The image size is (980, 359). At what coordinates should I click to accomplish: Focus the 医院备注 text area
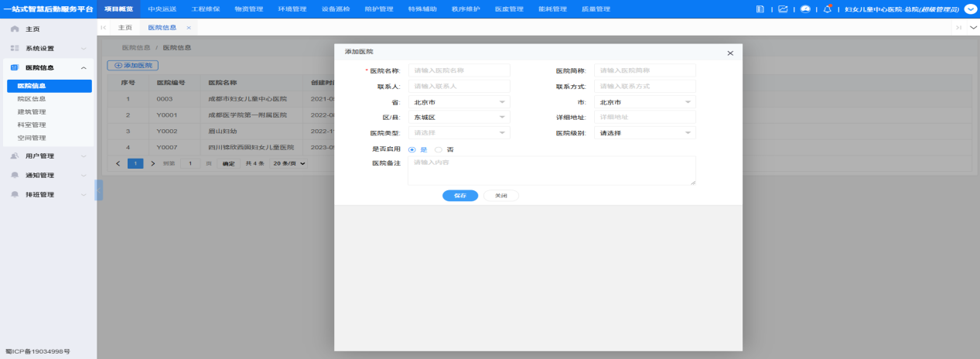click(x=552, y=171)
